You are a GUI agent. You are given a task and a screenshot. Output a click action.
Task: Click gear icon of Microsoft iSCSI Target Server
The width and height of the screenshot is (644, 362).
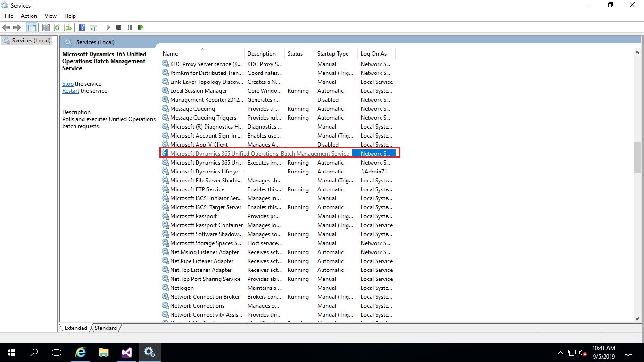[x=165, y=207]
